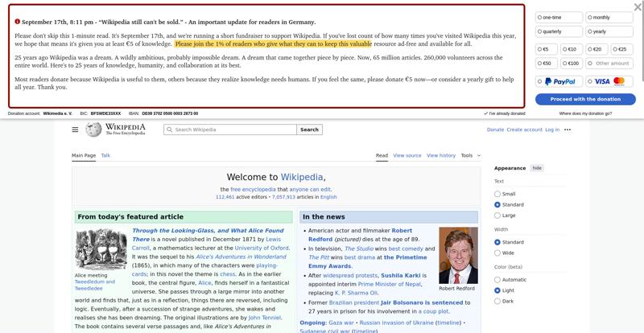Open the English language link
644x333 pixels.
(x=328, y=197)
